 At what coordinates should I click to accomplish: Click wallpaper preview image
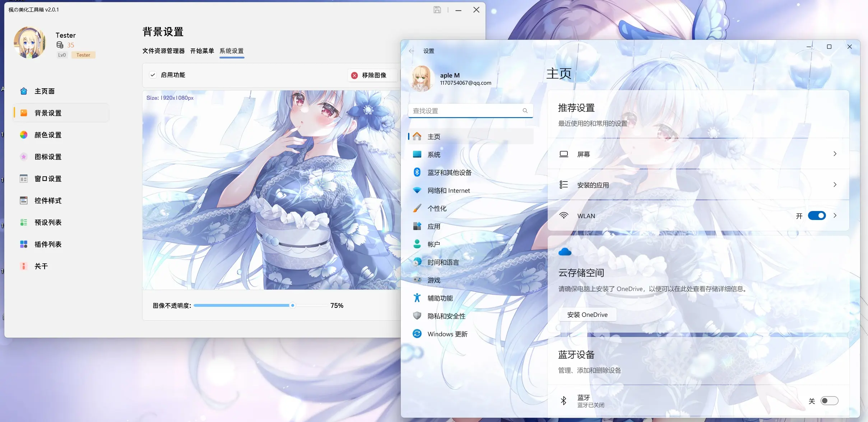tap(271, 190)
